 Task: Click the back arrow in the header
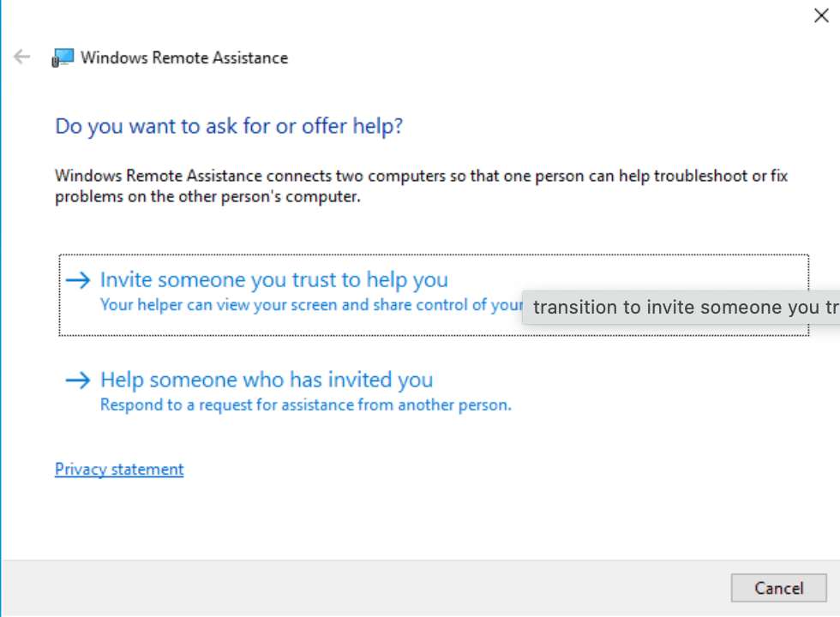click(x=21, y=57)
